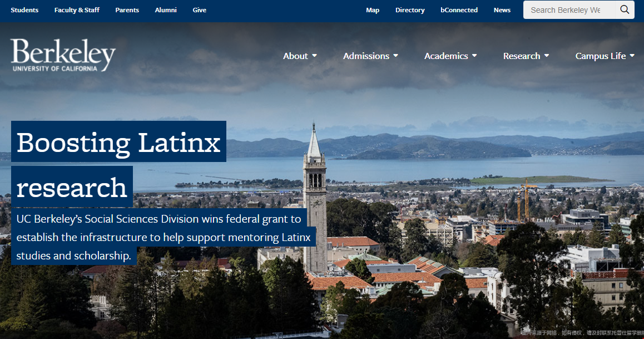Open the About menu item
The image size is (644, 339).
295,56
